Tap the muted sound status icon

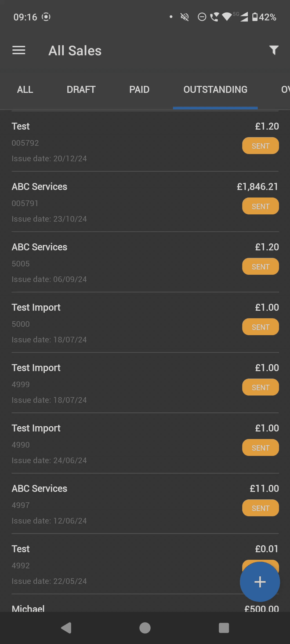click(185, 17)
